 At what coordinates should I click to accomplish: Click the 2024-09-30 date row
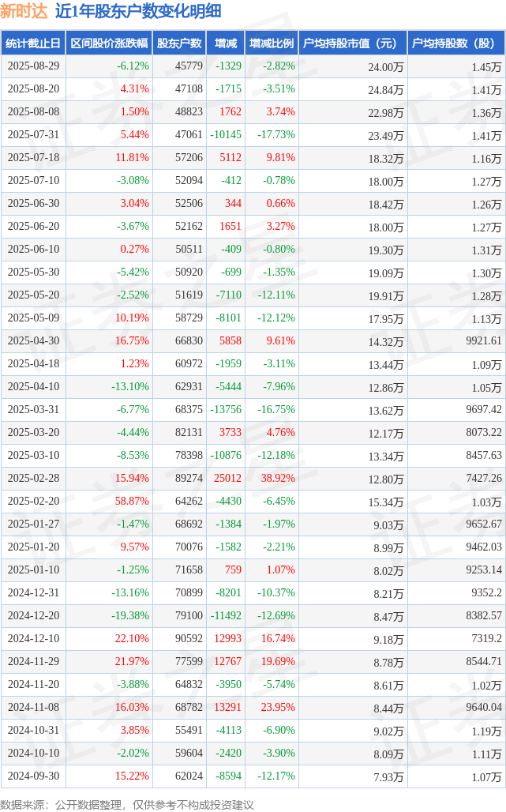253,776
